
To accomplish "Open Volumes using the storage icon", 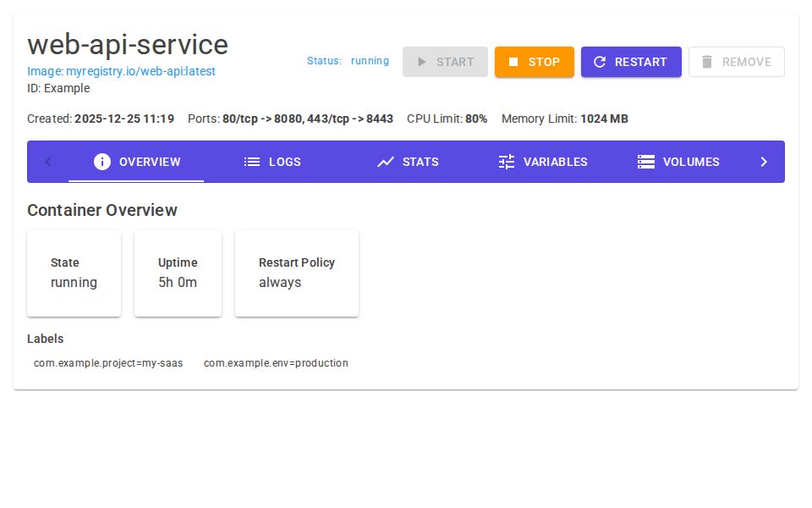I will (646, 162).
